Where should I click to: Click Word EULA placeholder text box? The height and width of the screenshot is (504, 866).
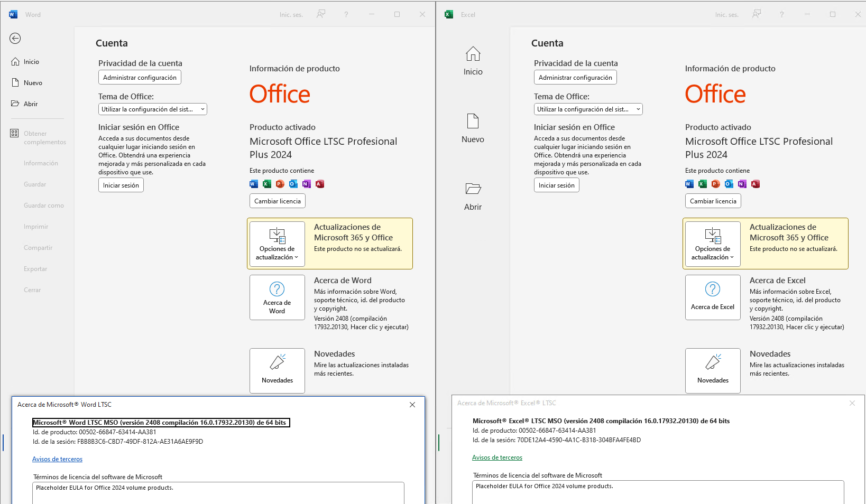coord(218,493)
